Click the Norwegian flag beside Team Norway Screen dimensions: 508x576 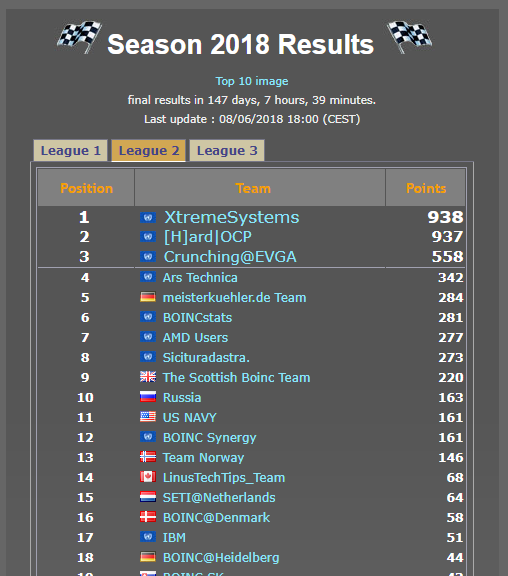[148, 457]
